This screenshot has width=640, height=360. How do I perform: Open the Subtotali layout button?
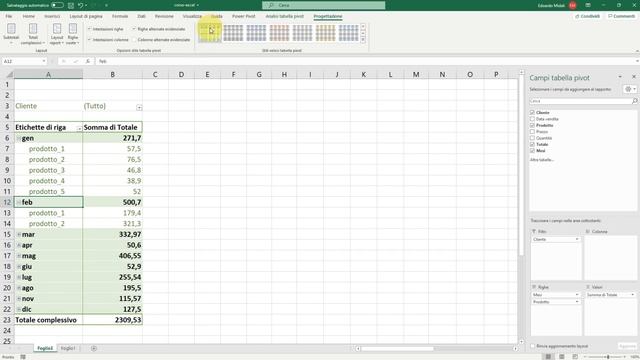11,33
